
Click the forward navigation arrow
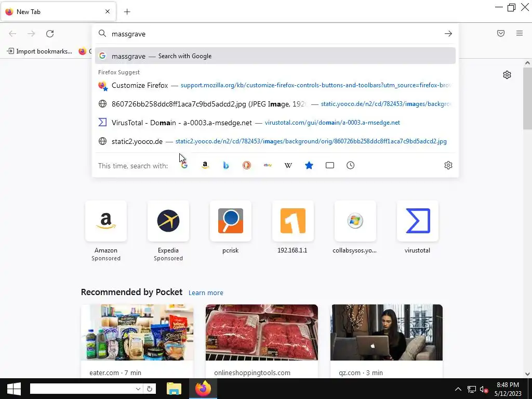pyautogui.click(x=31, y=34)
